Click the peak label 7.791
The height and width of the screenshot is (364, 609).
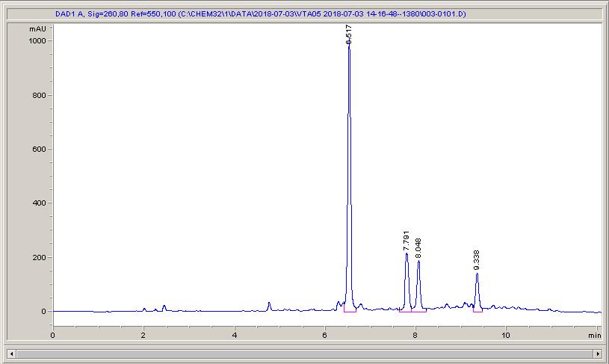(406, 241)
